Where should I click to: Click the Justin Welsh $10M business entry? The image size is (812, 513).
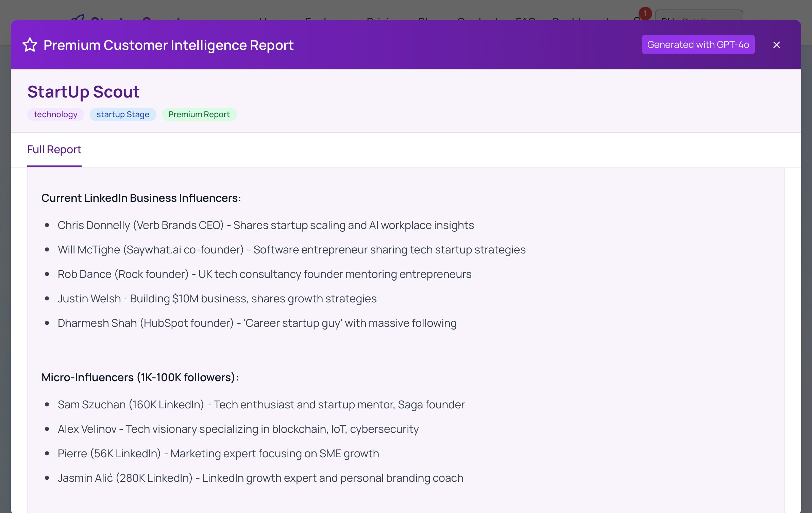coord(217,299)
